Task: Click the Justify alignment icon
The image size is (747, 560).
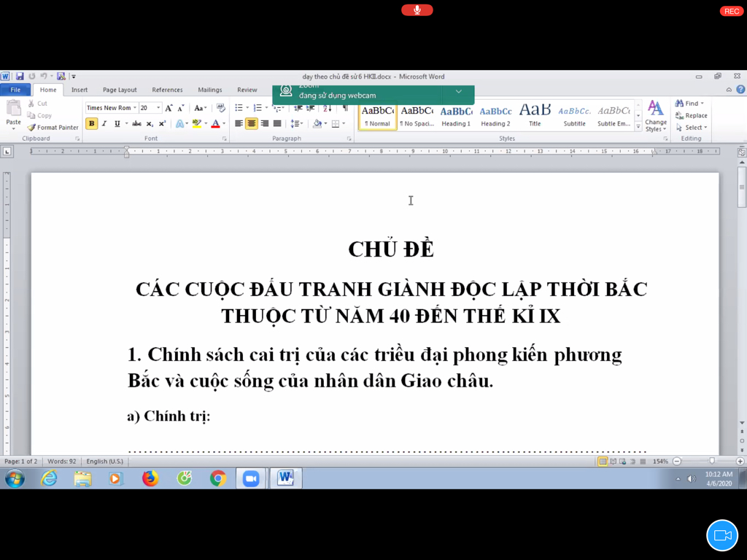Action: (x=277, y=123)
